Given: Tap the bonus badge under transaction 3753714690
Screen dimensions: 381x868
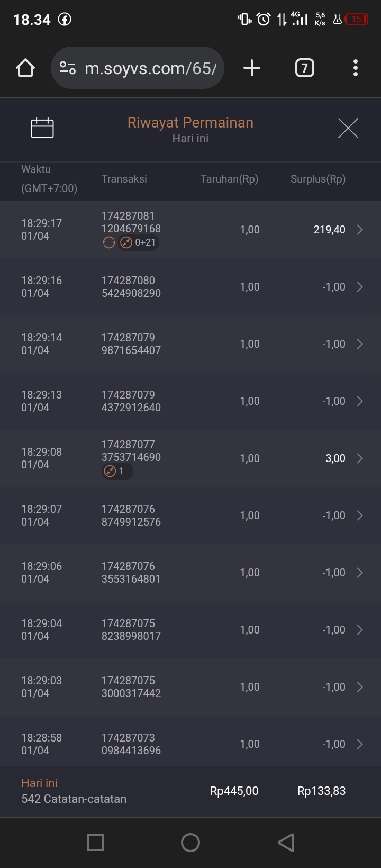Looking at the screenshot, I should [117, 471].
